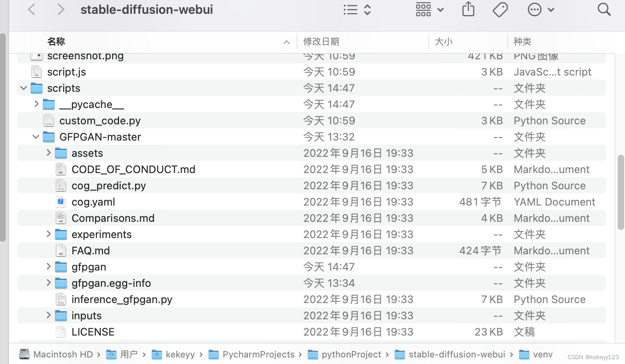This screenshot has height=364, width=625.
Task: Open the More actions ellipsis menu
Action: (540, 9)
